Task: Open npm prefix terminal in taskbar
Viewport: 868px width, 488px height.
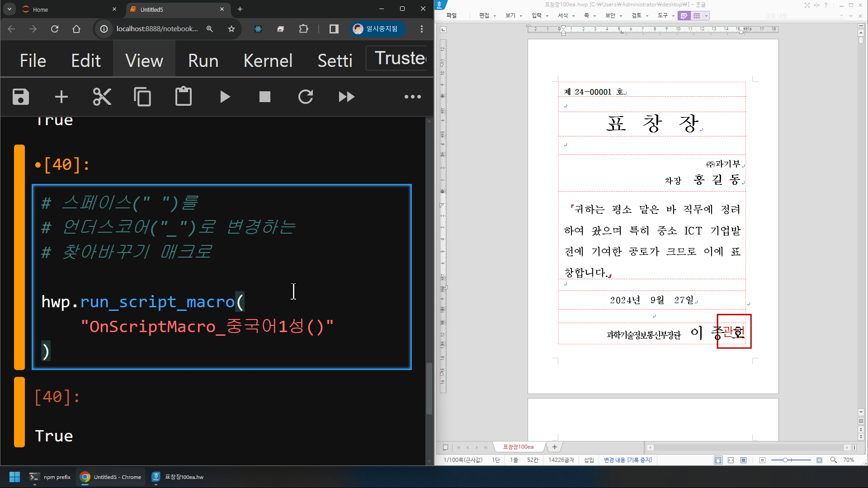Action: tap(50, 477)
